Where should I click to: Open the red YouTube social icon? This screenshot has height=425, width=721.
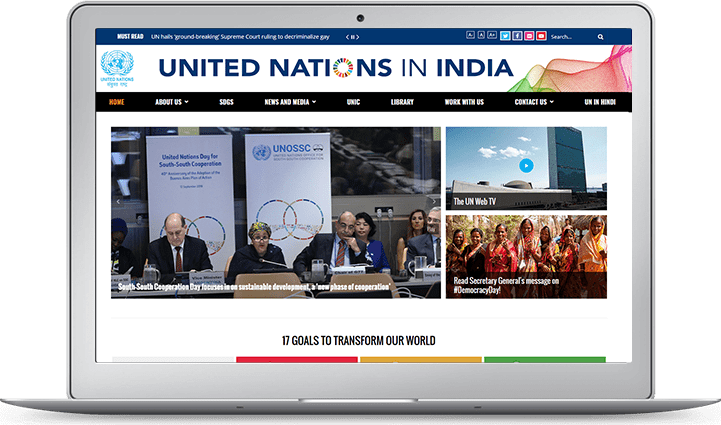pyautogui.click(x=541, y=36)
